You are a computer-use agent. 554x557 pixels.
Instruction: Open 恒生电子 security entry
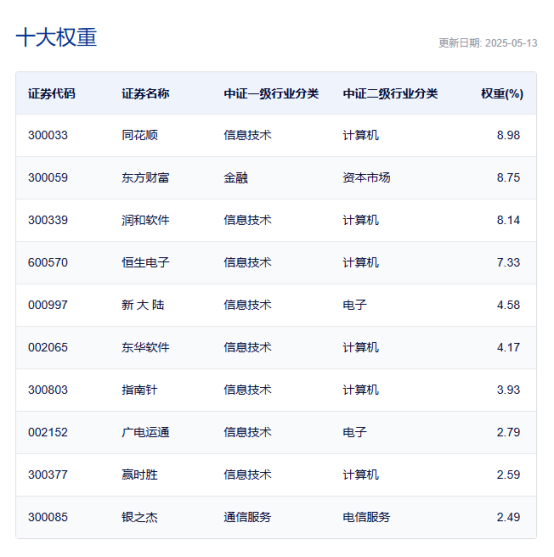pos(145,263)
